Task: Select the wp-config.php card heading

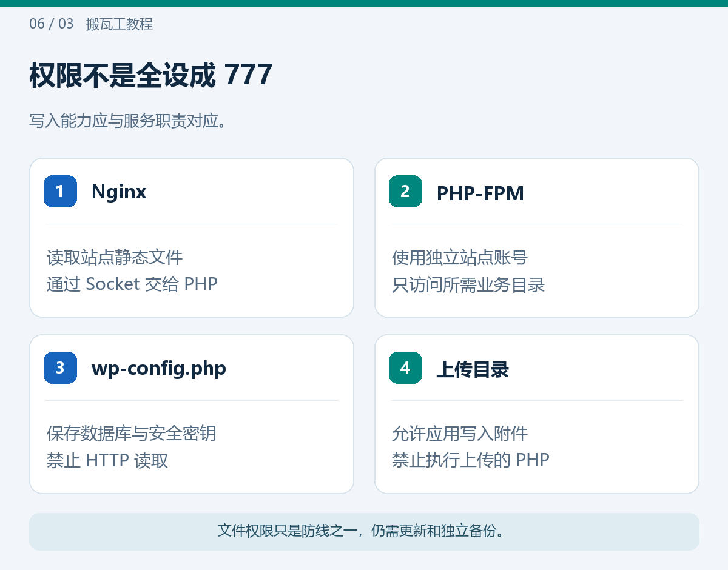Action: click(x=159, y=369)
